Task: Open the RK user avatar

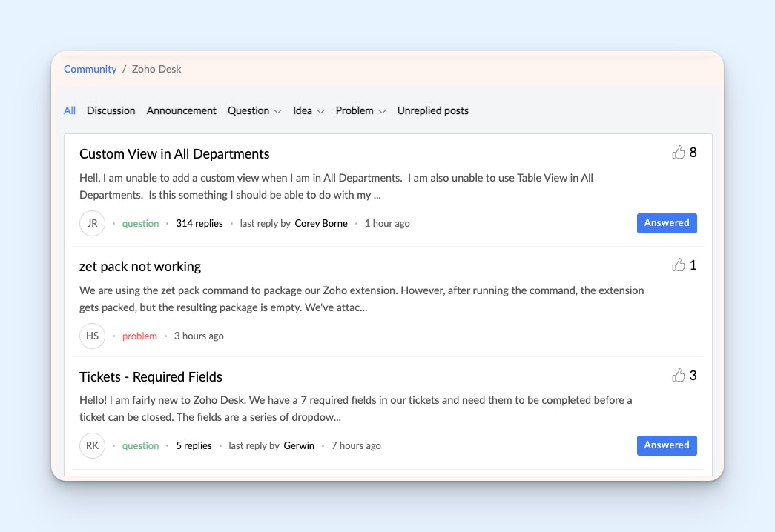Action: 92,445
